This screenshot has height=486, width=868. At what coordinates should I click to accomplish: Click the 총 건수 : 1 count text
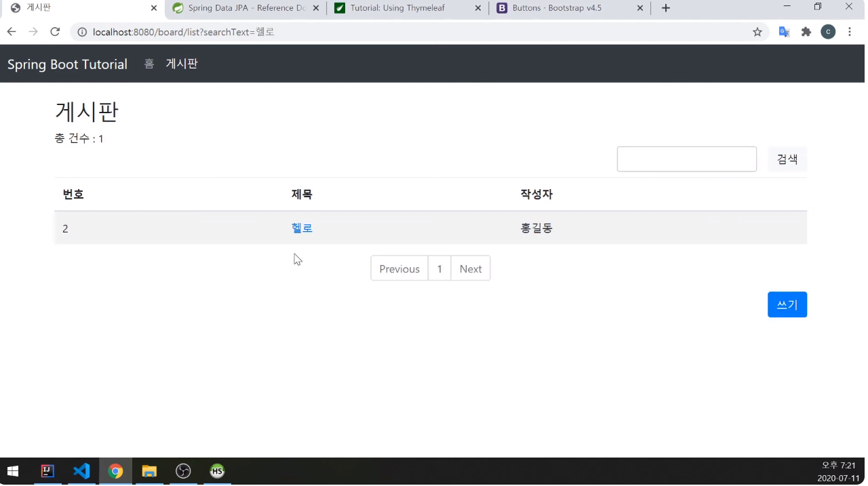point(79,138)
